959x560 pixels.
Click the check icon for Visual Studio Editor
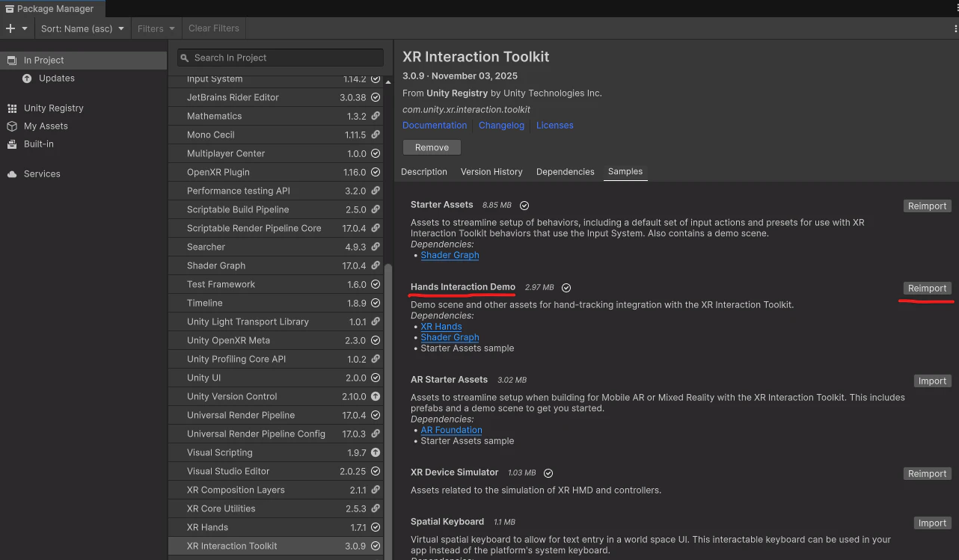pos(376,471)
